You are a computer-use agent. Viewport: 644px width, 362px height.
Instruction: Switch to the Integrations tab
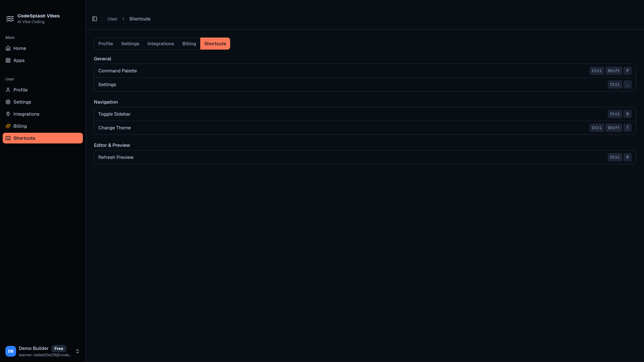pos(161,44)
